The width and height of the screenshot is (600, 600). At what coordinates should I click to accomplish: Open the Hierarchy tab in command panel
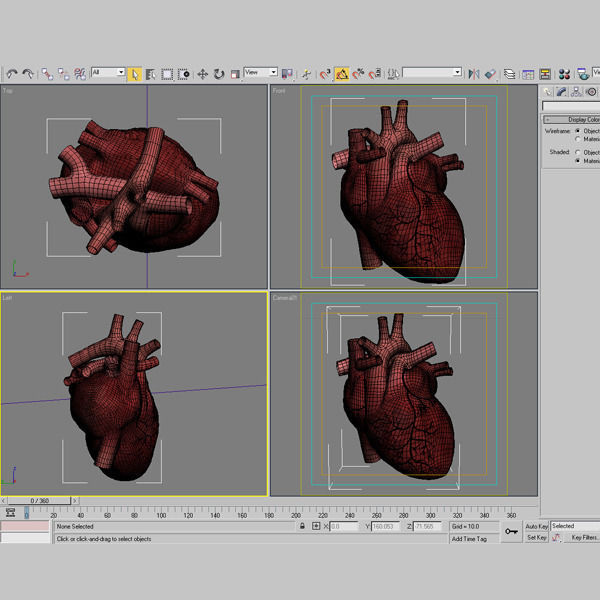coord(576,92)
